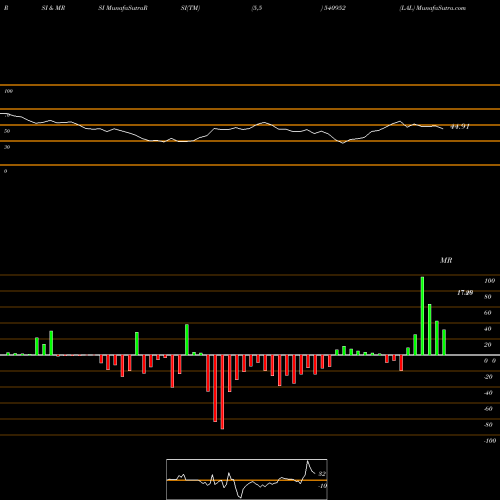Click the RSI value 44.91 label

pyautogui.click(x=460, y=127)
